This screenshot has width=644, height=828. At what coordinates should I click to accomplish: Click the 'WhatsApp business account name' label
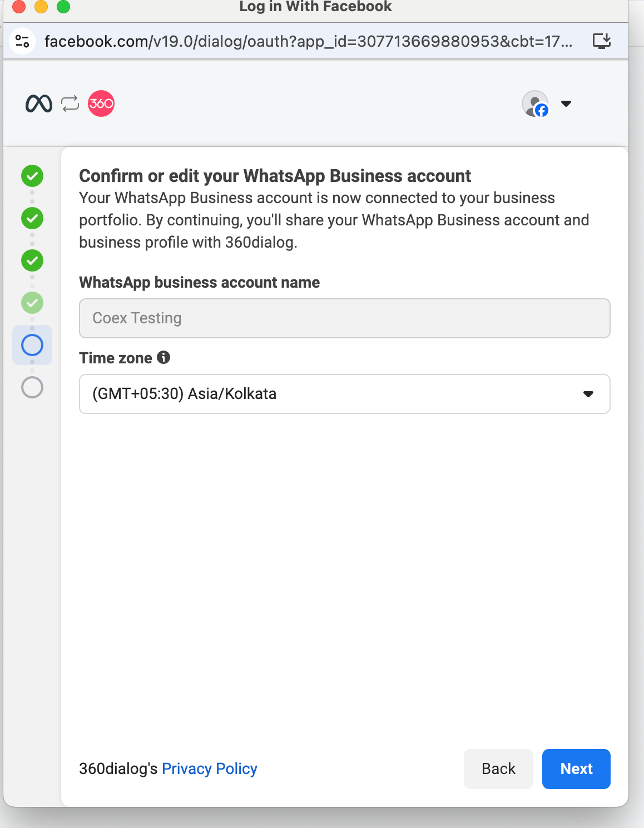tap(199, 283)
